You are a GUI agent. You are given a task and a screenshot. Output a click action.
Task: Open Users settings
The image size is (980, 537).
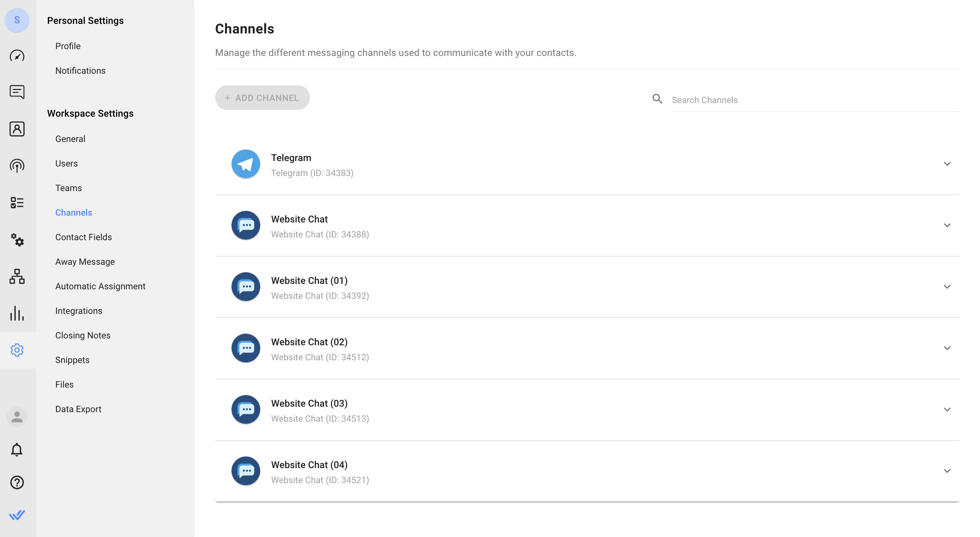point(66,163)
